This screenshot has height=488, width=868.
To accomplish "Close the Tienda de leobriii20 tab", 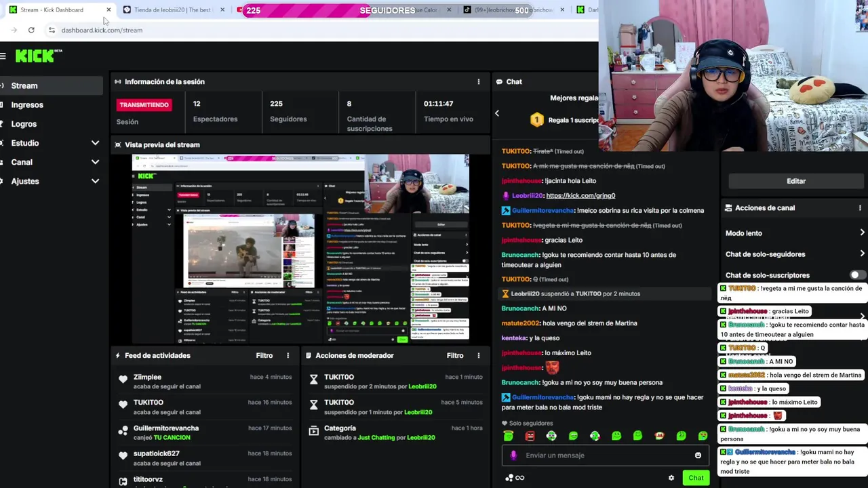I will point(222,9).
